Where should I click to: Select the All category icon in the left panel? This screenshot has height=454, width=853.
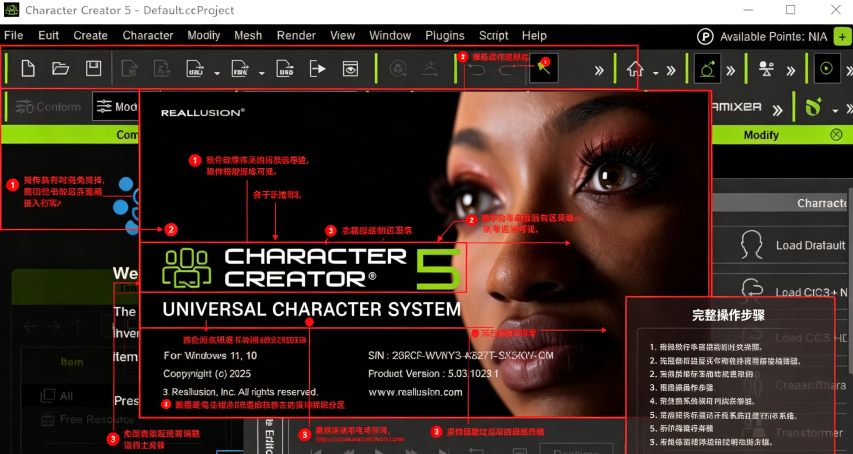(48, 396)
